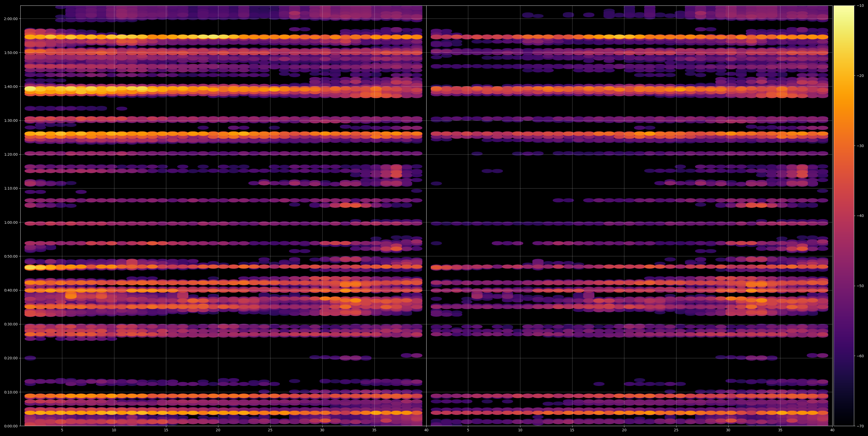The width and height of the screenshot is (868, 436).
Task: Click x-axis label 35 of the right plot
Action: pyautogui.click(x=780, y=430)
